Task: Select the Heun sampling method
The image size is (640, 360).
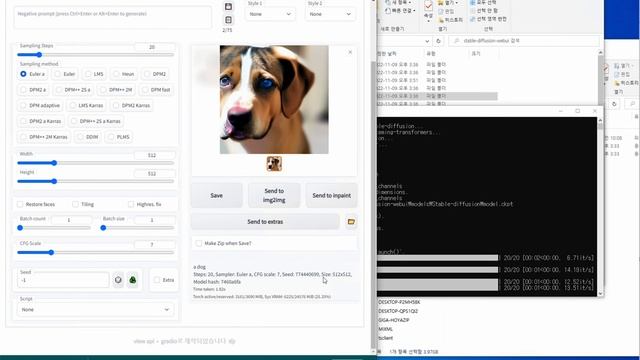Action: [x=124, y=74]
